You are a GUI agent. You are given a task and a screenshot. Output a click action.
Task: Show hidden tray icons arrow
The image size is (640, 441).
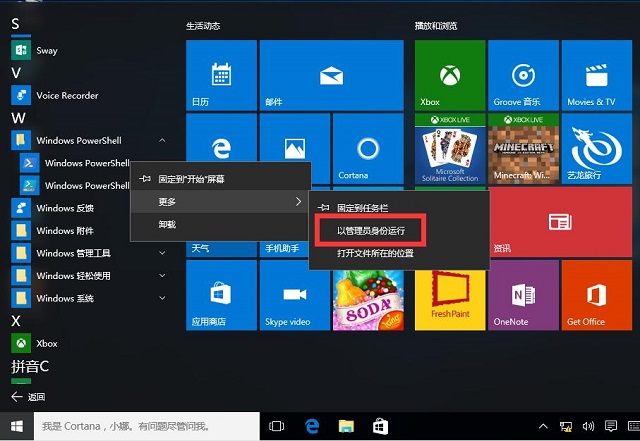click(x=543, y=426)
